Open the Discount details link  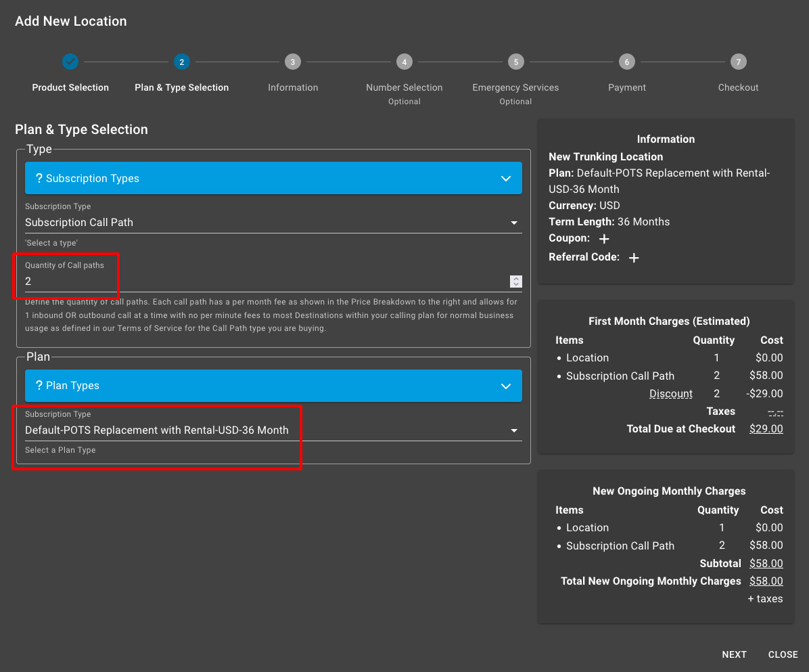tap(670, 393)
